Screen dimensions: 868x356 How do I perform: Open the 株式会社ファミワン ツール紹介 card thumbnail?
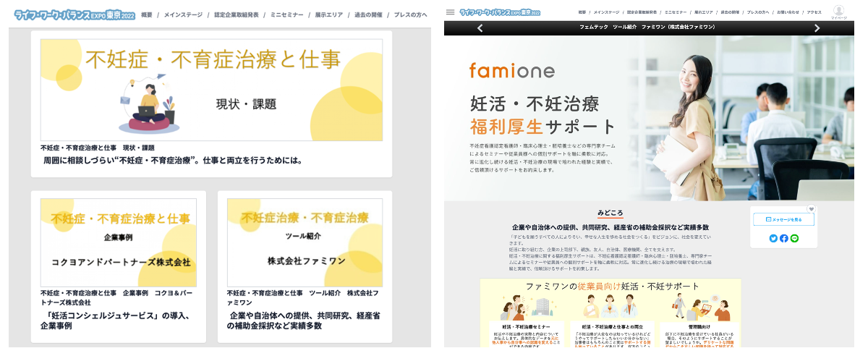click(x=305, y=242)
